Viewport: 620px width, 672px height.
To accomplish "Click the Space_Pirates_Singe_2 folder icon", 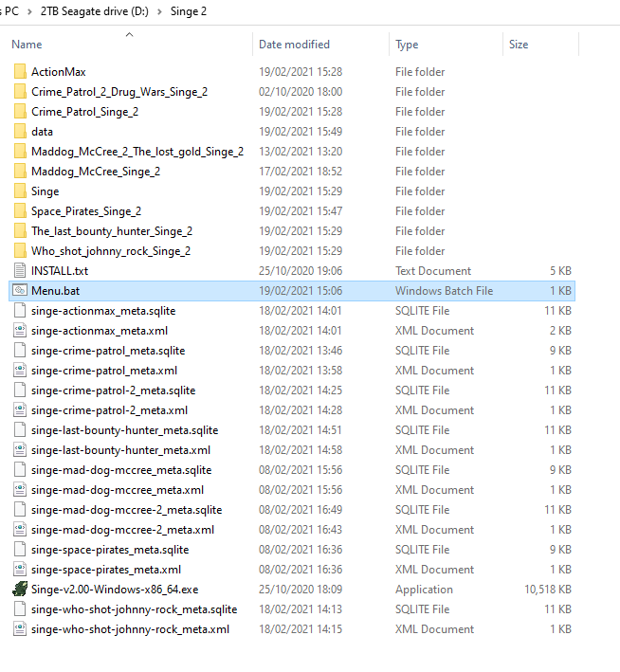I will 20,211.
